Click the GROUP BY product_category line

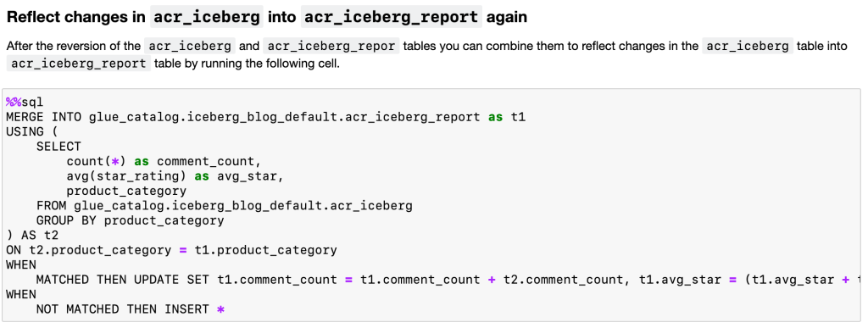130,220
